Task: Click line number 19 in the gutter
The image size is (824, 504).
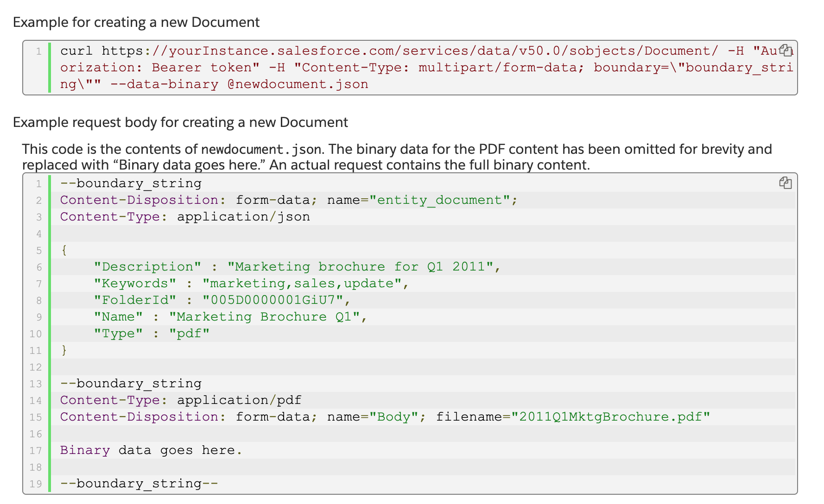Action: (36, 484)
